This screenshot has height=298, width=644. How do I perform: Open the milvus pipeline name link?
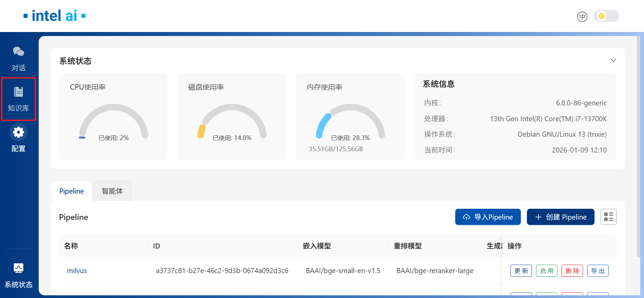(77, 271)
